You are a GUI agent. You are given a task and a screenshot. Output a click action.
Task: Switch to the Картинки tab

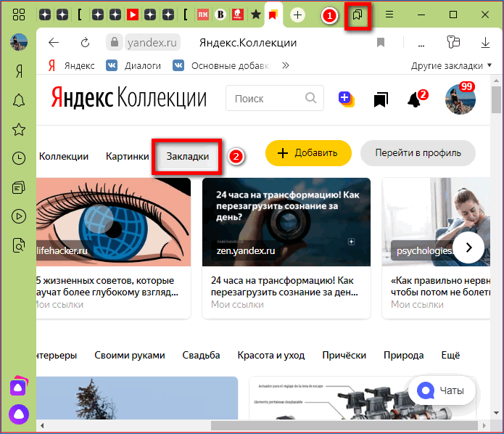128,156
